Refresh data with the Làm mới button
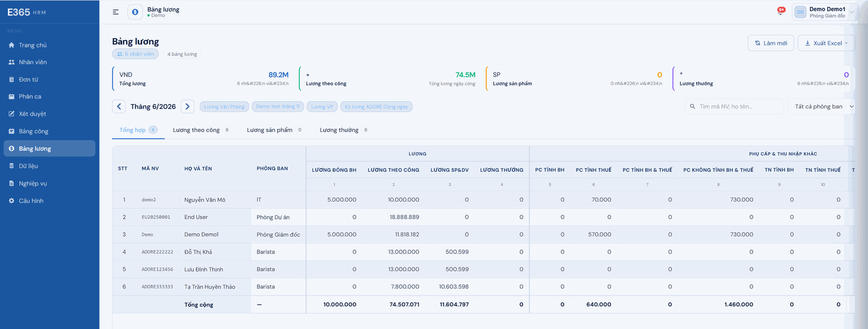The height and width of the screenshot is (329, 868). tap(771, 43)
